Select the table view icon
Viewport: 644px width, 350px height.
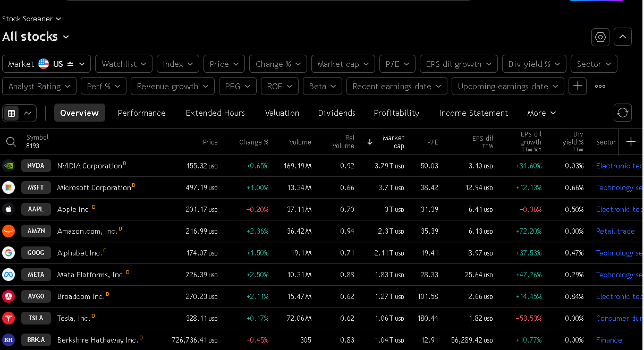(x=11, y=113)
